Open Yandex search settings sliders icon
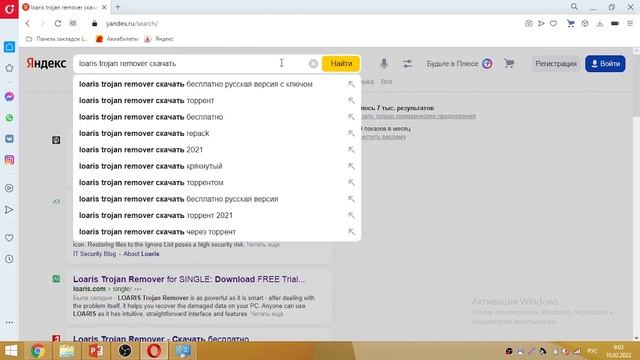The height and width of the screenshot is (360, 640). click(x=407, y=64)
